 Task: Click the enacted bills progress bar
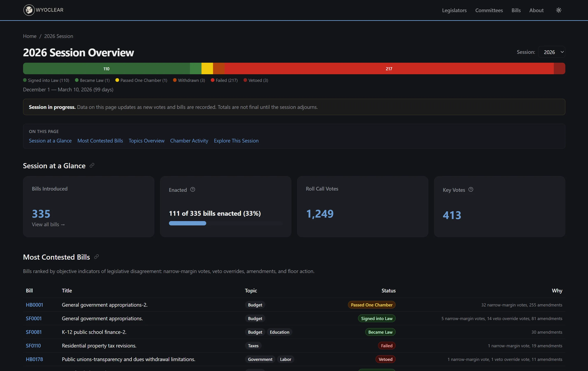point(226,223)
